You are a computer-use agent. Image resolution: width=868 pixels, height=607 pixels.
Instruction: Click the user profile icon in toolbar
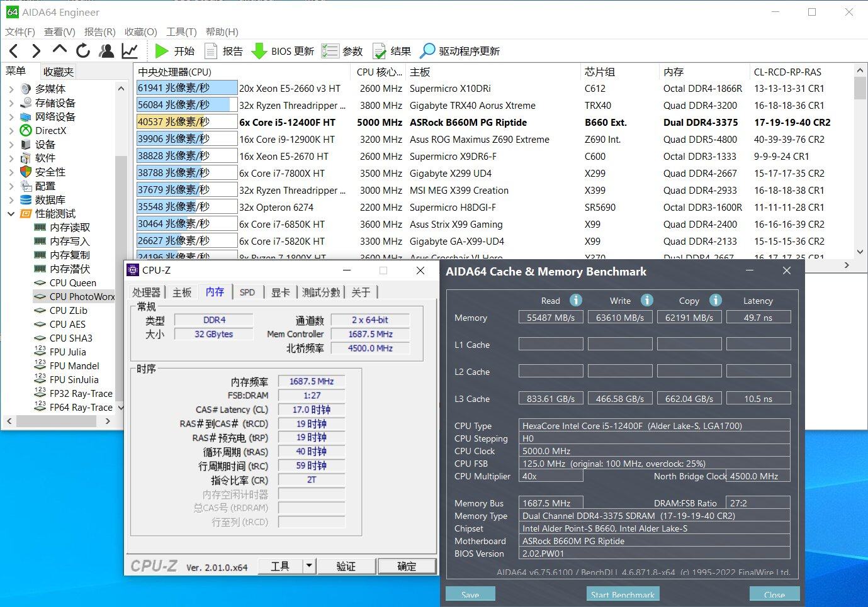point(106,51)
